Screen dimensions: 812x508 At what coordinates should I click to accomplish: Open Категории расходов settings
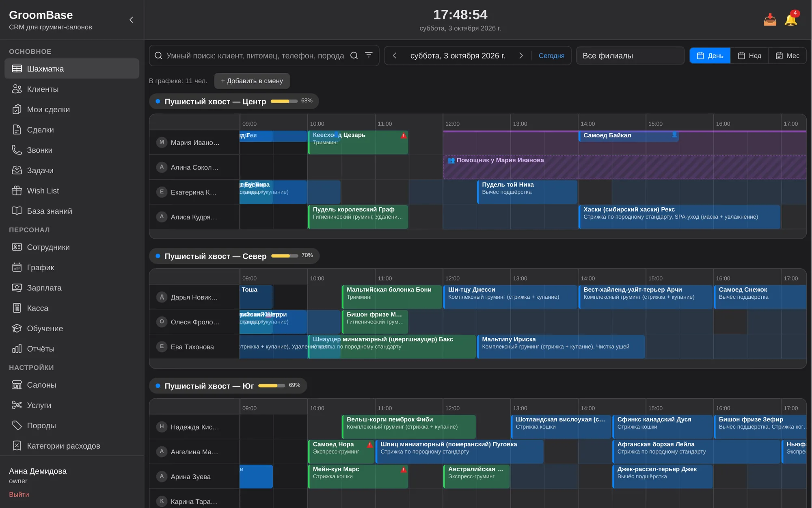[x=72, y=446]
